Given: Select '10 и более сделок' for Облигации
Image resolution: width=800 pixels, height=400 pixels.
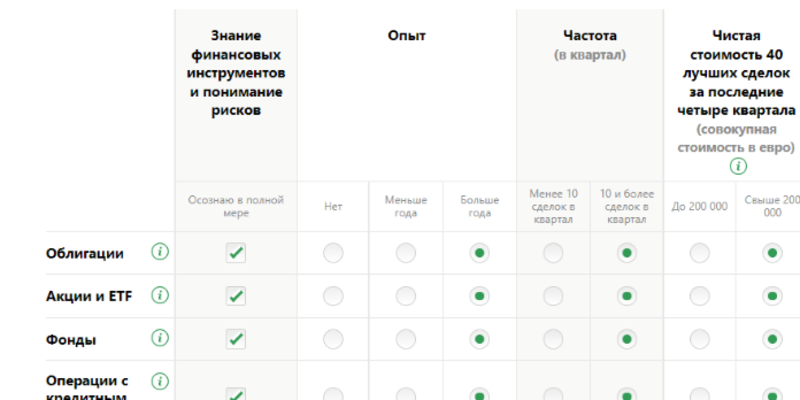Looking at the screenshot, I should [626, 253].
